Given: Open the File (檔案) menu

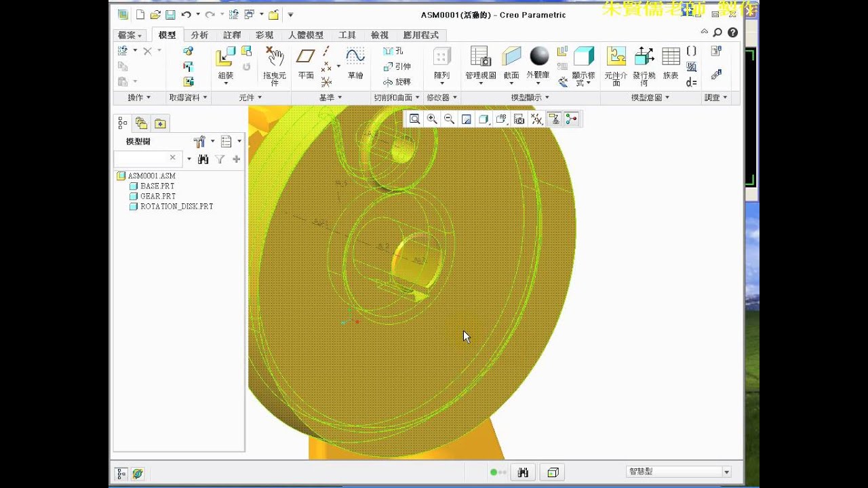Looking at the screenshot, I should [130, 35].
